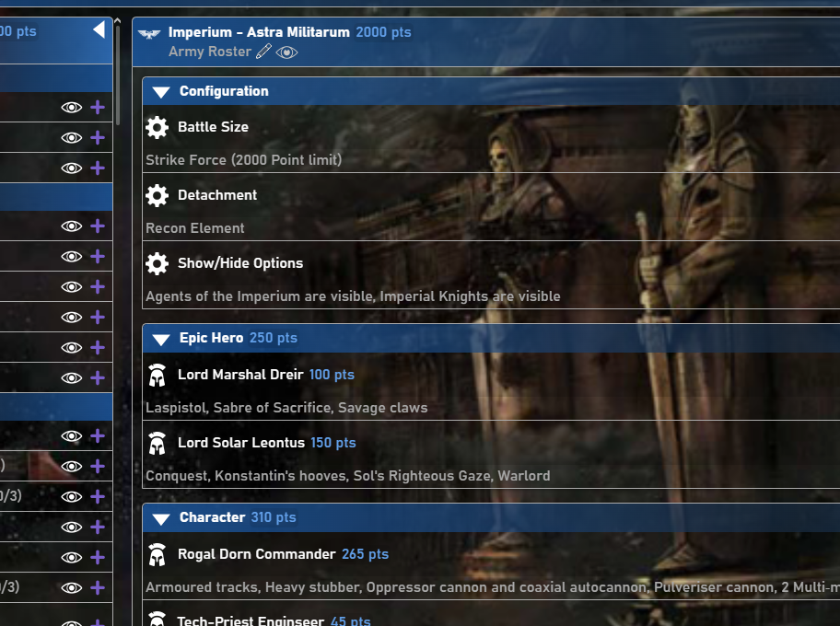This screenshot has height=626, width=840.
Task: Click the Epic Hero "250 pts" value
Action: 274,338
